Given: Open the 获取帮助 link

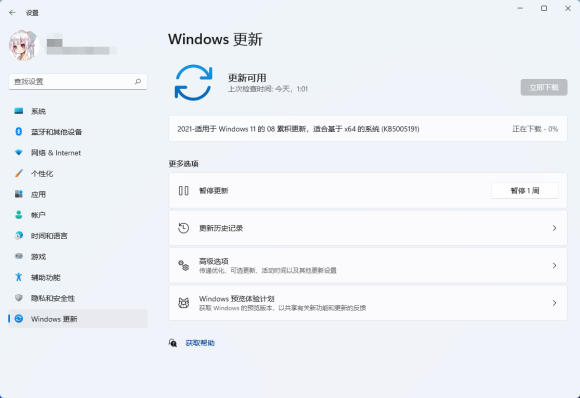Looking at the screenshot, I should (200, 343).
